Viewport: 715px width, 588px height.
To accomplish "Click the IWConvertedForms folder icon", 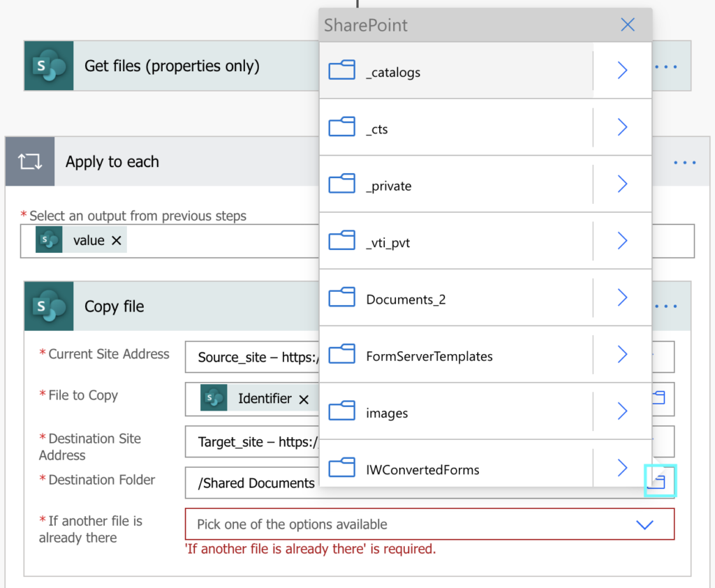I will point(341,468).
